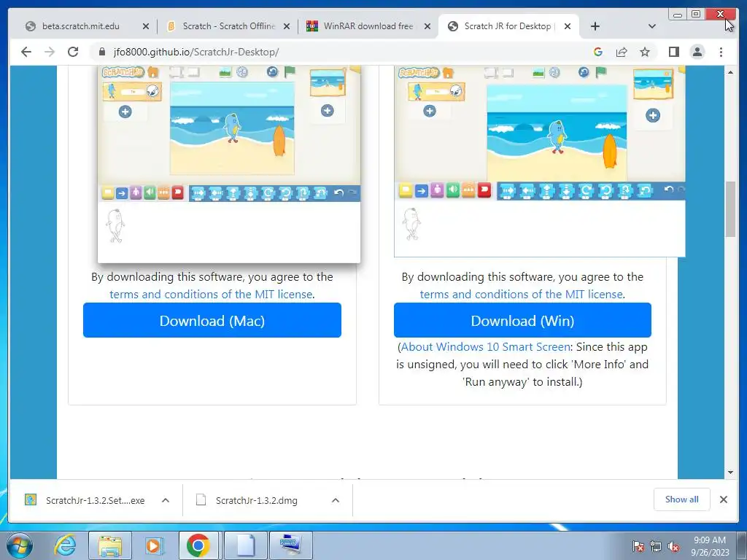Close the Scratch Offline tab
Screen dimensions: 747x560
tap(287, 26)
